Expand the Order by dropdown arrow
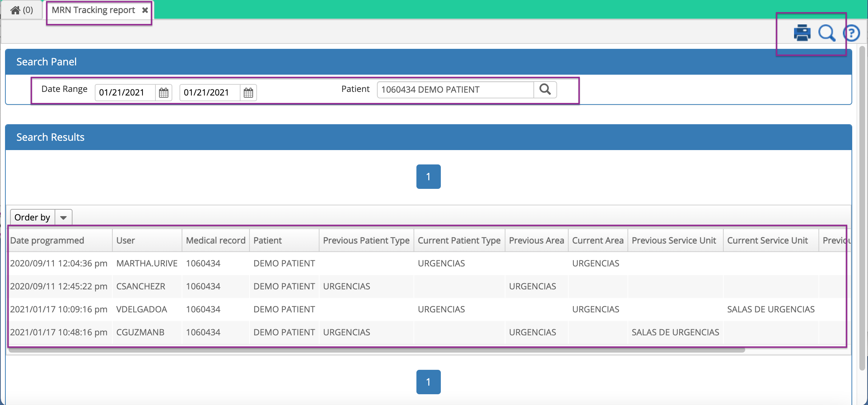 pos(64,217)
